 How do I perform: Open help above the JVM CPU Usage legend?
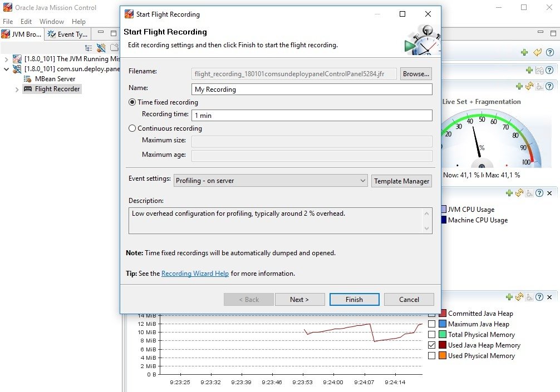point(539,193)
